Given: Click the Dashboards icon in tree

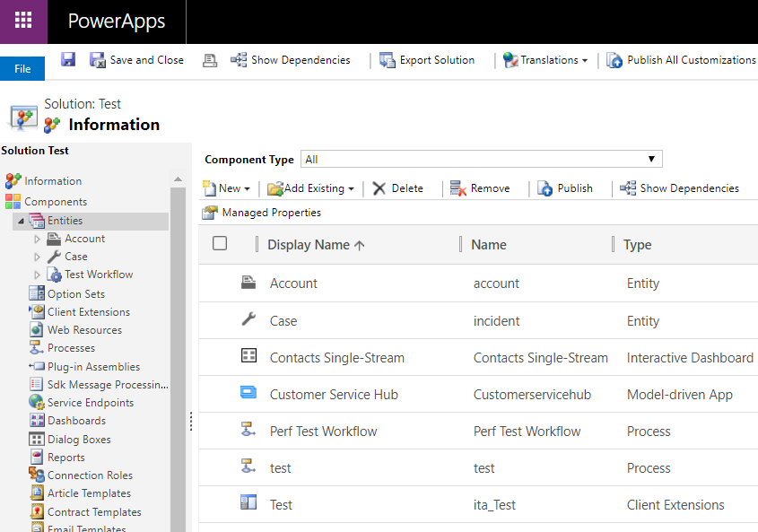Looking at the screenshot, I should (36, 420).
